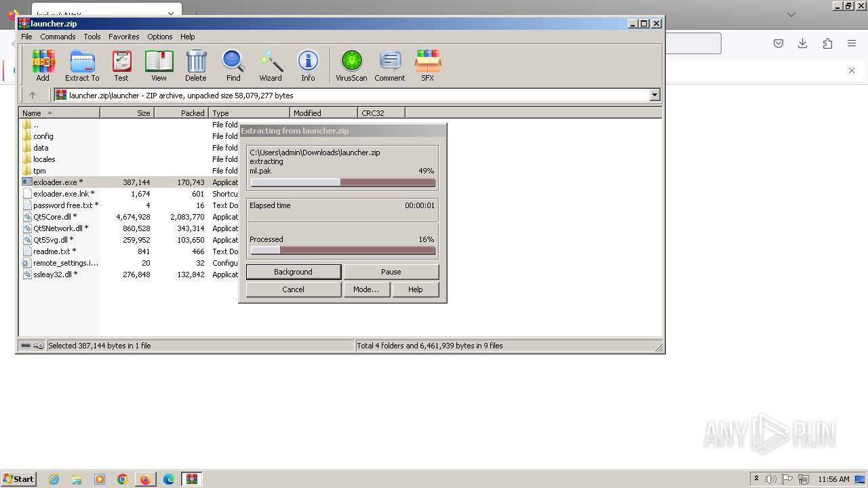
Task: Open the Extract To tool
Action: [82, 66]
